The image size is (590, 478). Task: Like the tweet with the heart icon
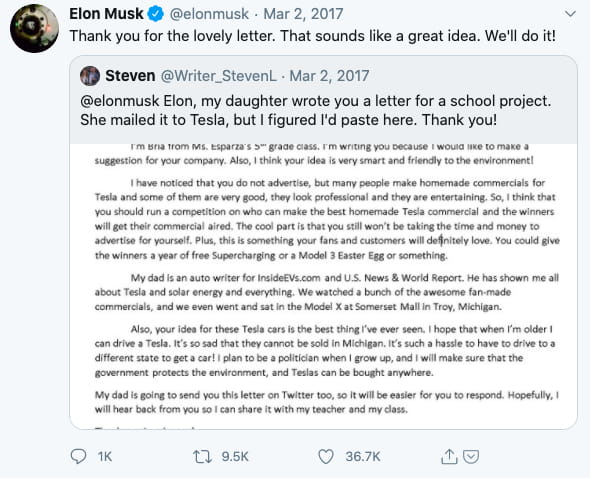(326, 457)
